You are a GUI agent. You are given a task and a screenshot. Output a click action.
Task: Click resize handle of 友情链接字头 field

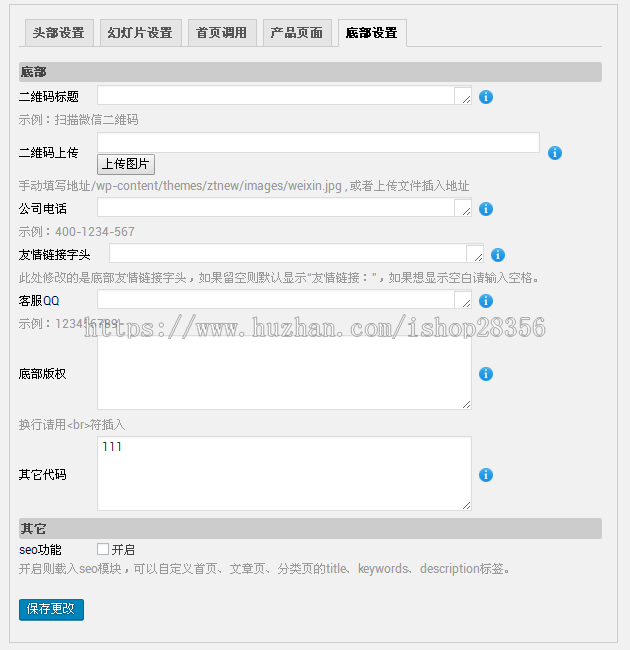click(479, 257)
